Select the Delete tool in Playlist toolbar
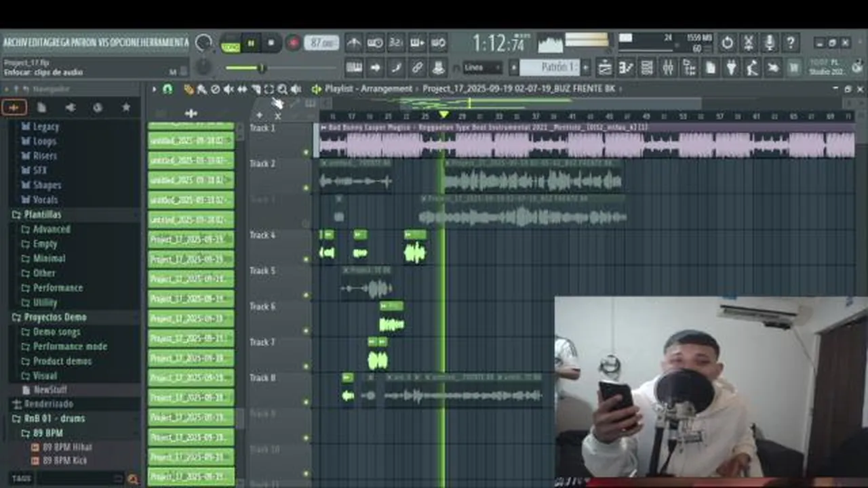Image resolution: width=868 pixels, height=488 pixels. [215, 89]
